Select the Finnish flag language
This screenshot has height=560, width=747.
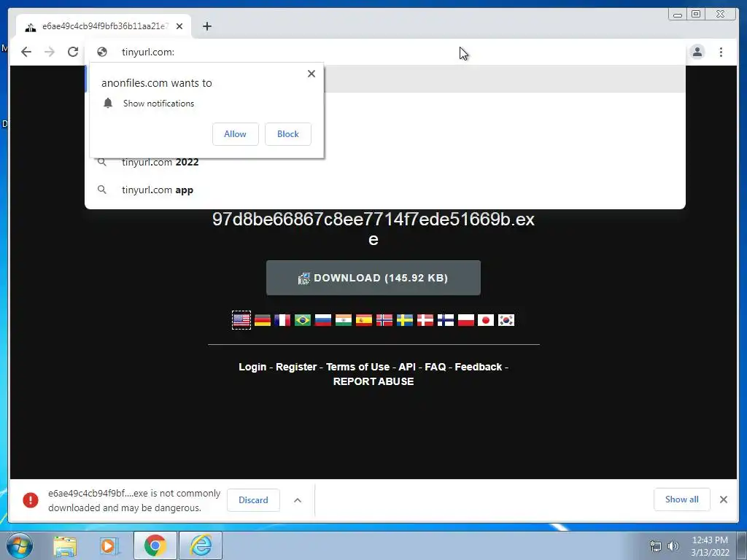[x=446, y=320]
